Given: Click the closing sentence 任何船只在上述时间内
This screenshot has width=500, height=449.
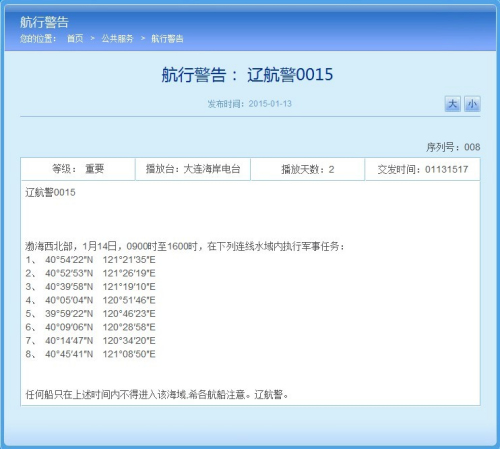Looking at the screenshot, I should 157,395.
